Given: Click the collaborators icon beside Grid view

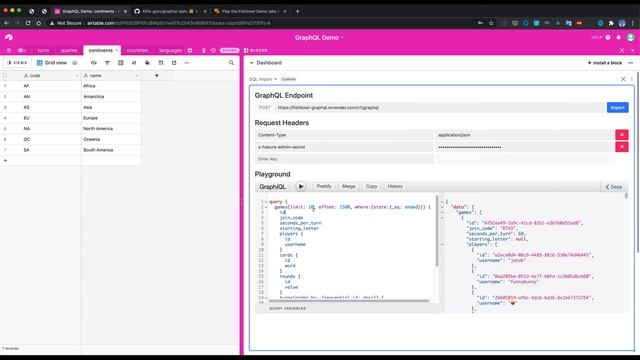Looking at the screenshot, I should click(75, 63).
